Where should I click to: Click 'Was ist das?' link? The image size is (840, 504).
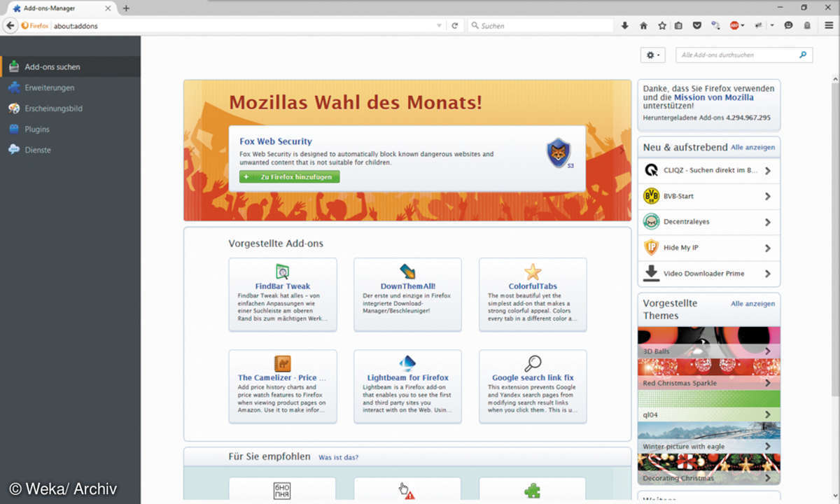tap(338, 458)
